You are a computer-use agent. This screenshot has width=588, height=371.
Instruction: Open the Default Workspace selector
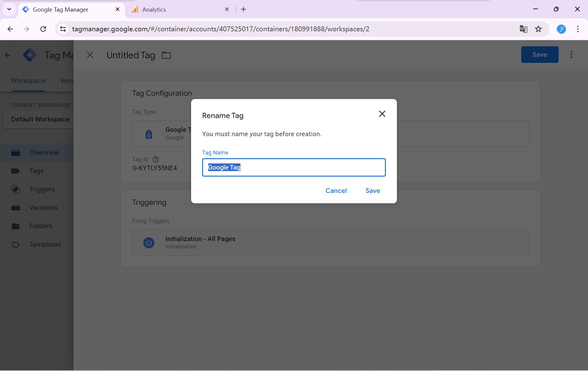click(38, 119)
